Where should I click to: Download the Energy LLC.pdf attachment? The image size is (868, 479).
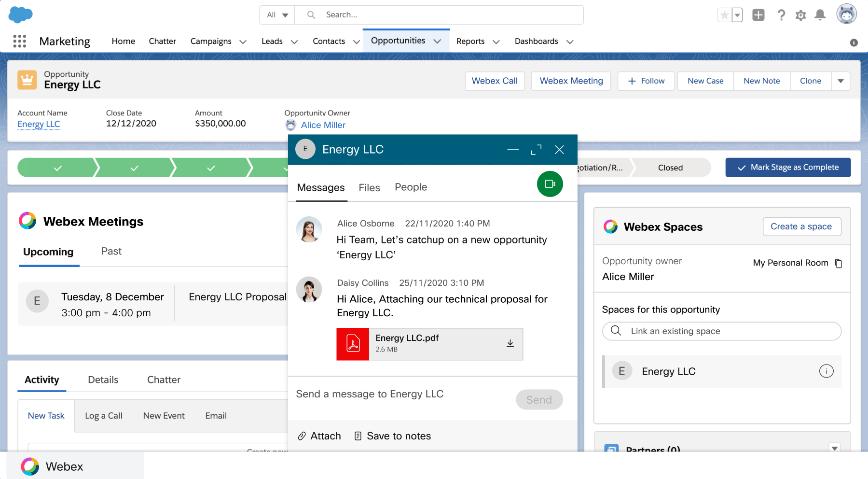(510, 343)
